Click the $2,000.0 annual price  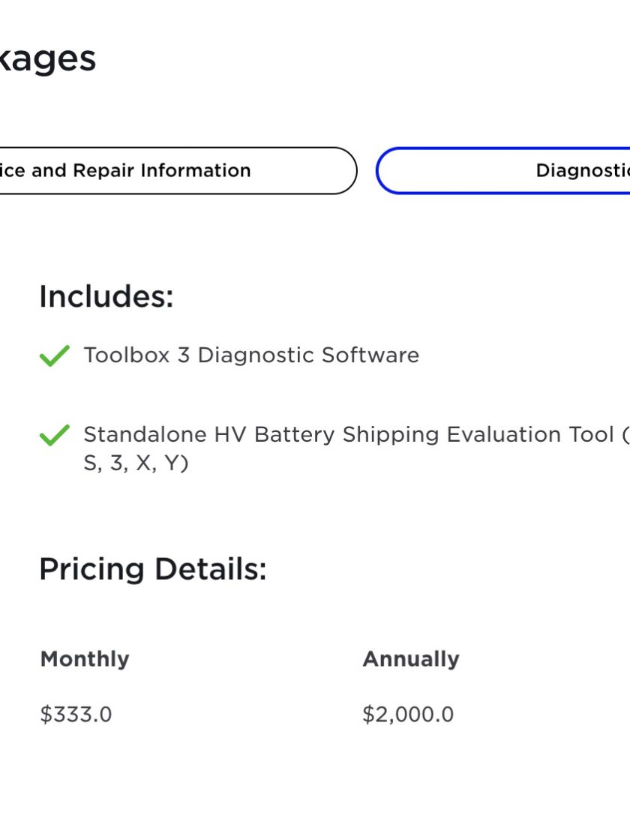(408, 715)
